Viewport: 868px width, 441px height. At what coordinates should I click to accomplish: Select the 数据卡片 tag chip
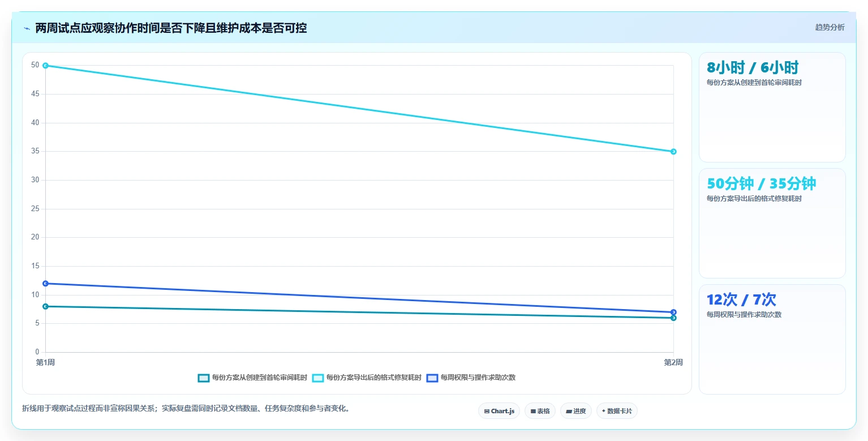(617, 411)
